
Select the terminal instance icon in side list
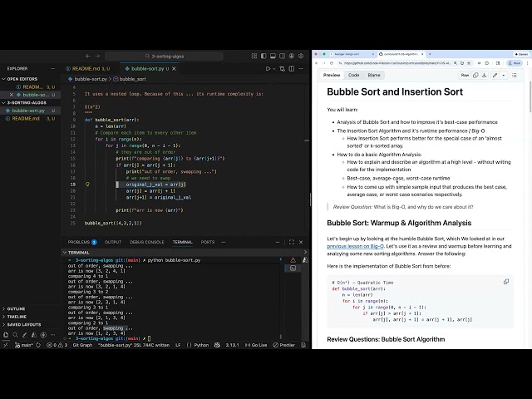pos(293,268)
